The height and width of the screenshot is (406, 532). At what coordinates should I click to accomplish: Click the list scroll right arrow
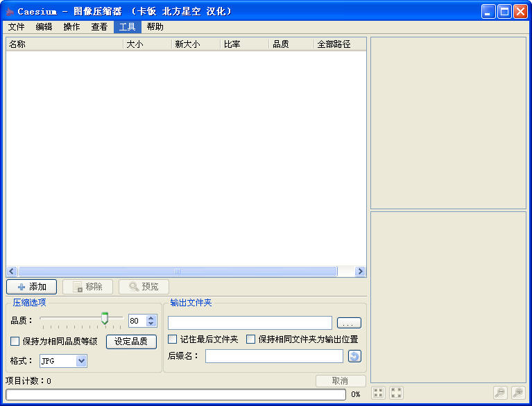tap(360, 271)
